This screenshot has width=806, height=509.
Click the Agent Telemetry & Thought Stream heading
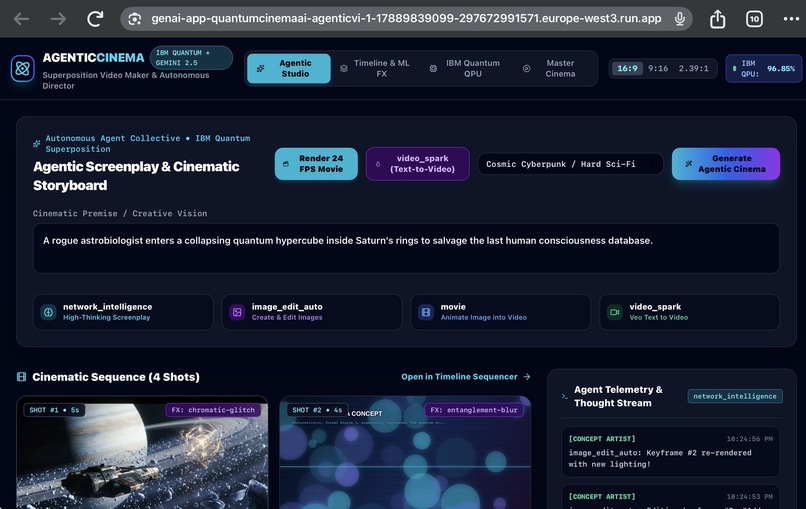coord(618,396)
